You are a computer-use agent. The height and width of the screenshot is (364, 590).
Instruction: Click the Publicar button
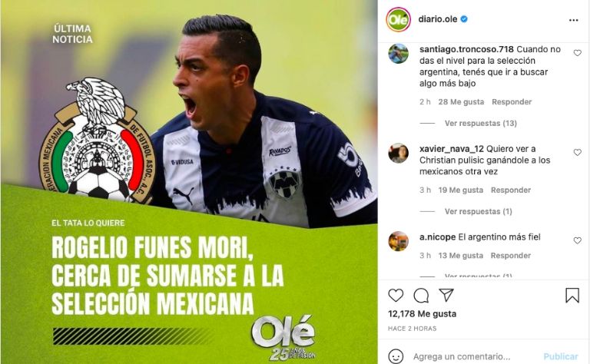[561, 356]
